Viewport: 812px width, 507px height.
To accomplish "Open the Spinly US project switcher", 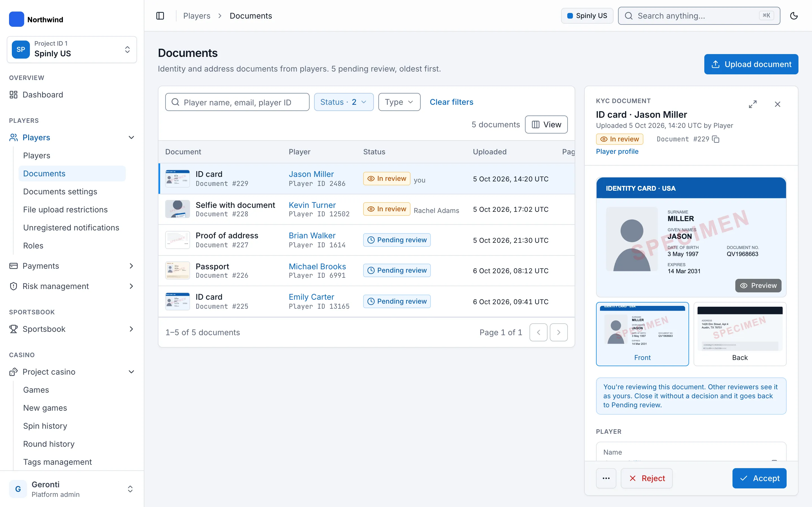I will coord(72,50).
